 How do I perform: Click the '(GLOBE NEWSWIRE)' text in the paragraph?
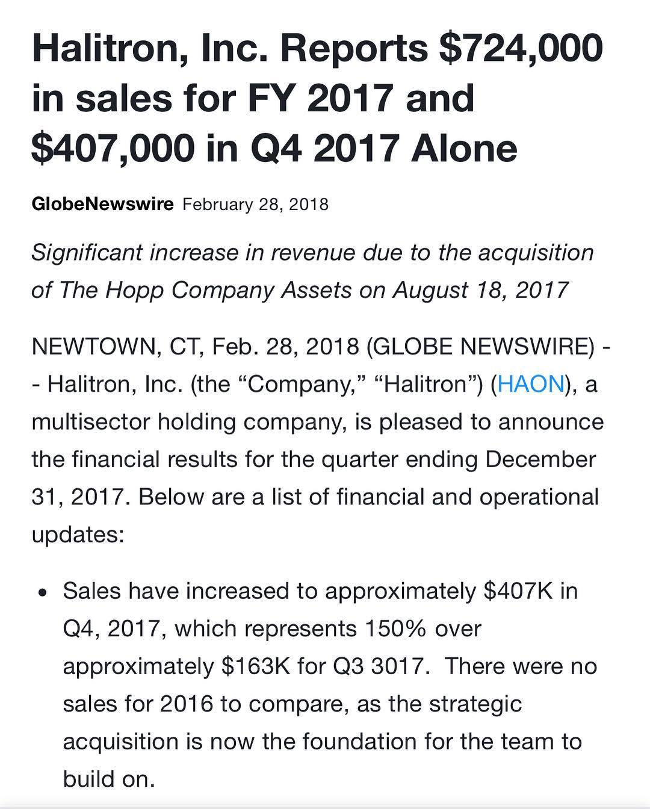click(480, 346)
